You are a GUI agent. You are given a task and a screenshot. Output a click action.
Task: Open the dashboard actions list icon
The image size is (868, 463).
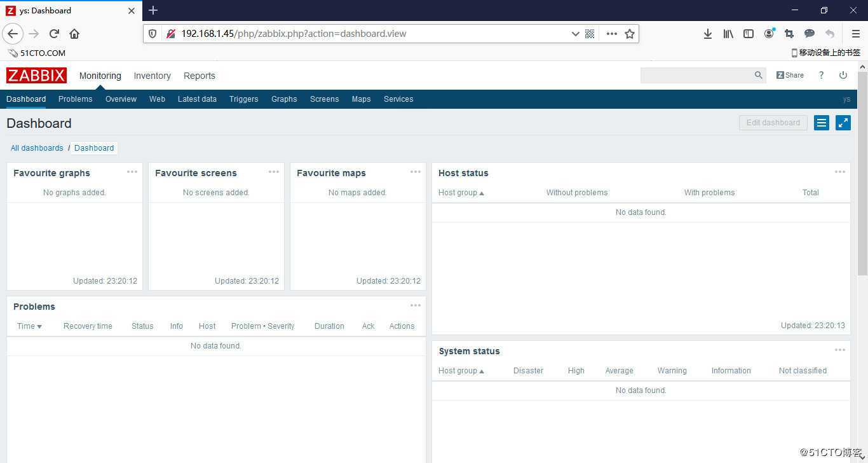pos(822,123)
